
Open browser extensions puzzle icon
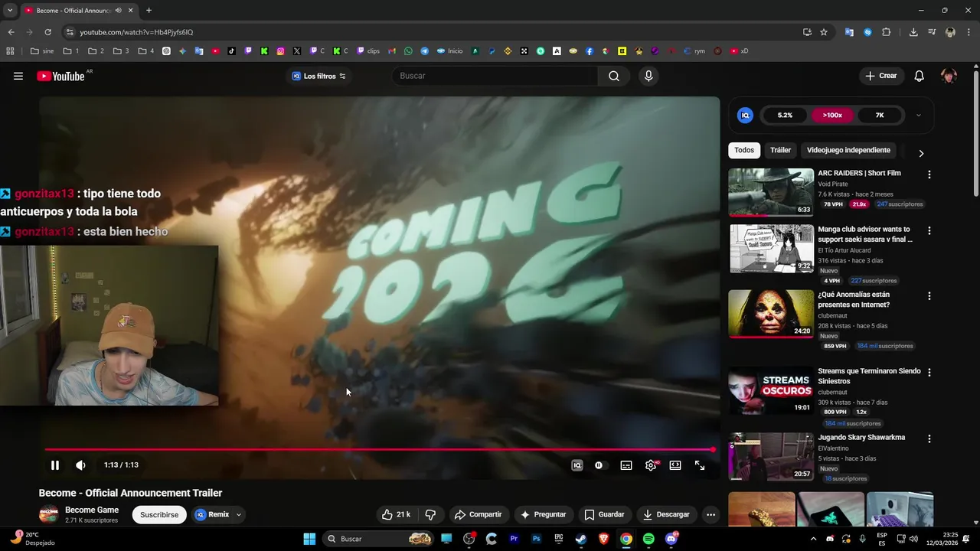coord(887,32)
